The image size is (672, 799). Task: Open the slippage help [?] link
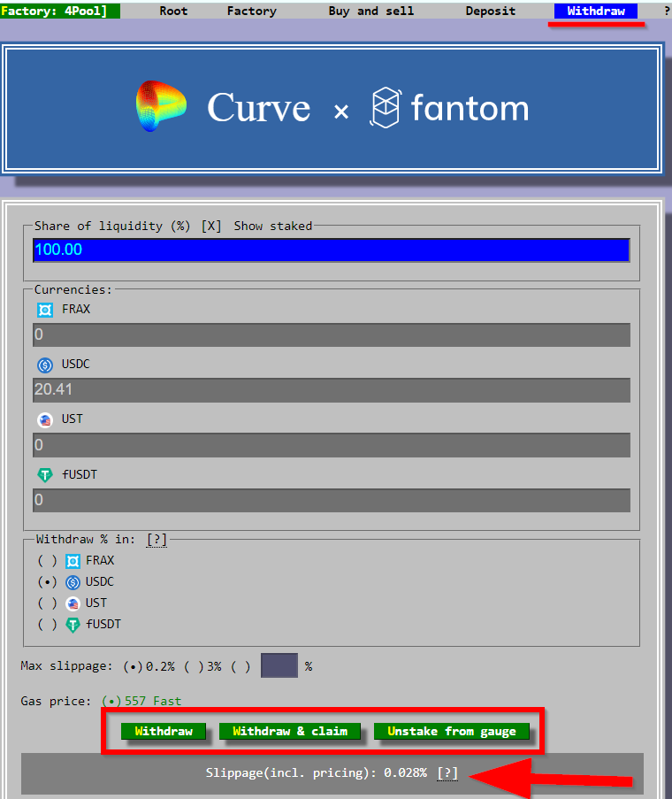(x=447, y=773)
